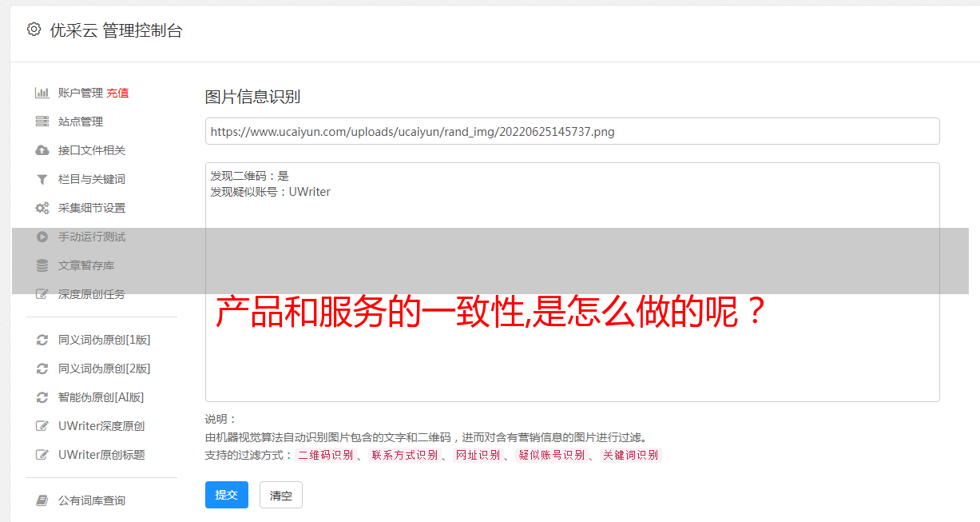This screenshot has width=980, height=522.
Task: Click the database icon for 文章暂存库
Action: (x=42, y=265)
